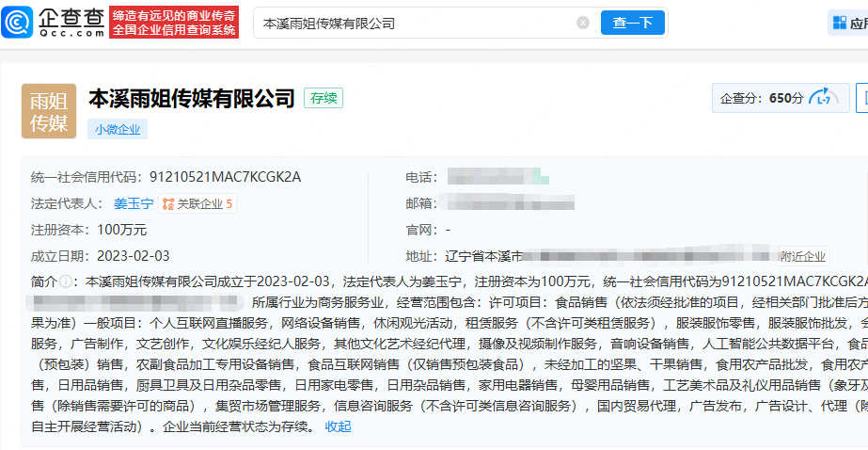Click company title 本溪雨姐传媒有限公司
The height and width of the screenshot is (450, 868).
click(x=192, y=98)
